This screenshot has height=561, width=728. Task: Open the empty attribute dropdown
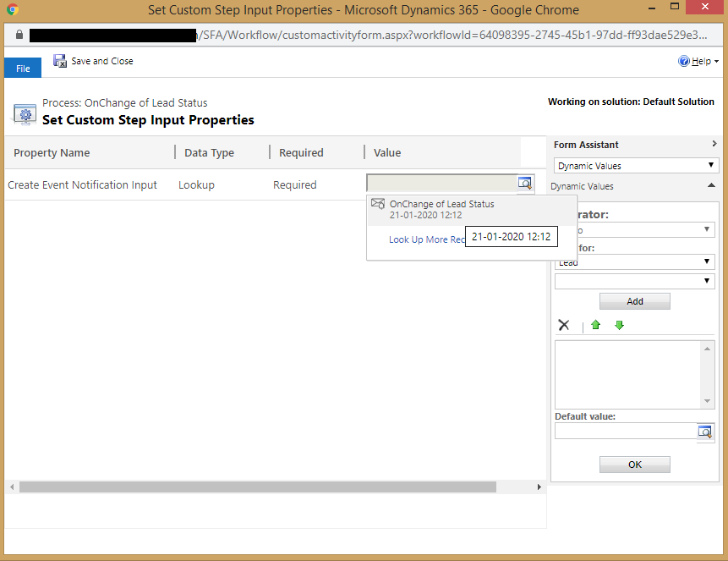point(634,281)
